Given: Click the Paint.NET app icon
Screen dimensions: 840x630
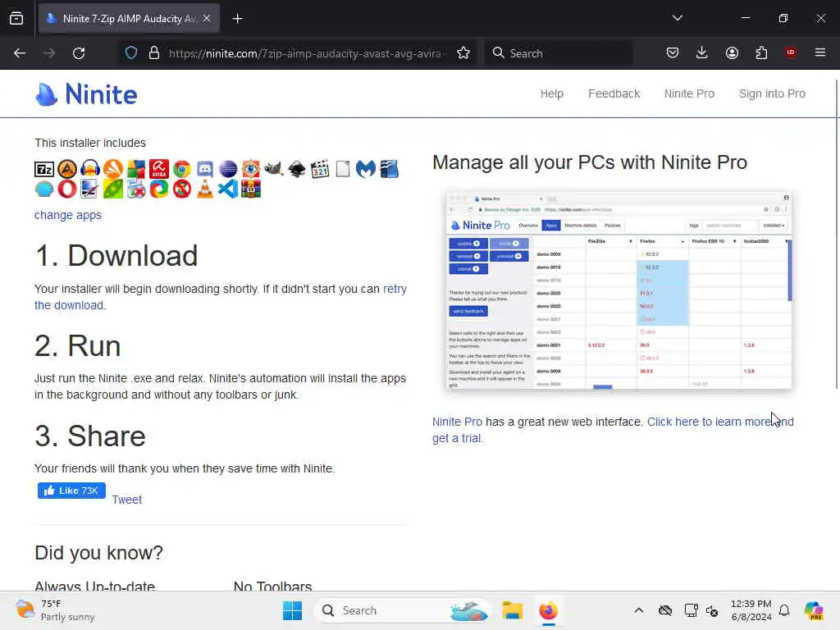Looking at the screenshot, I should pyautogui.click(x=90, y=189).
